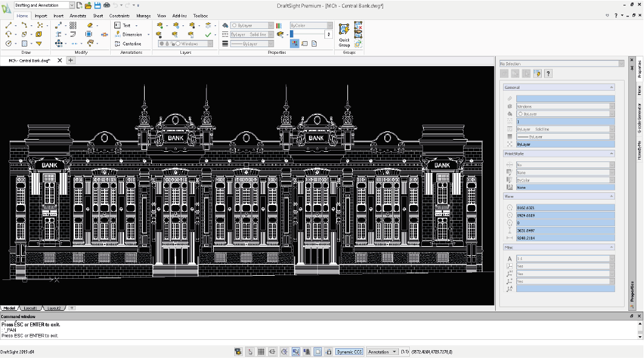
Task: Choose the Centerline tool
Action: pyautogui.click(x=128, y=44)
